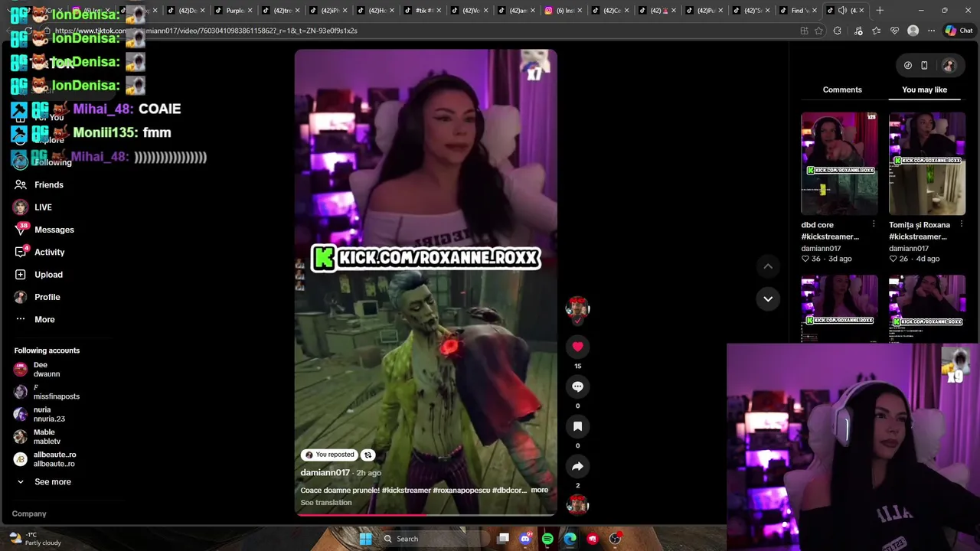The height and width of the screenshot is (551, 980).
Task: Click the browser address bar URL
Action: 207,31
